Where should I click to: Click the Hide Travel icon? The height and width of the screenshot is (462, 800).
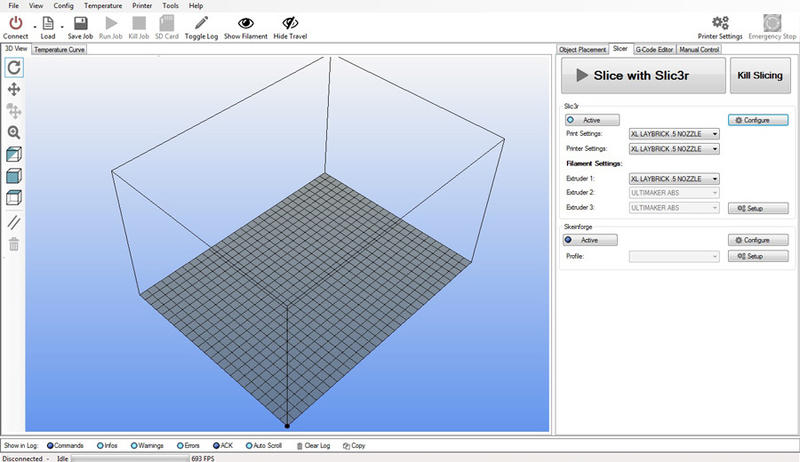pyautogui.click(x=290, y=22)
